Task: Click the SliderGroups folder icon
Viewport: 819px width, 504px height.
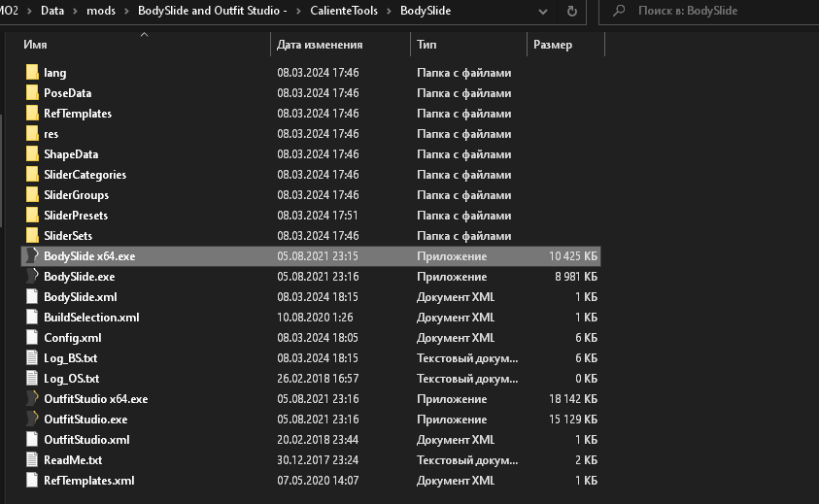Action: [x=32, y=195]
